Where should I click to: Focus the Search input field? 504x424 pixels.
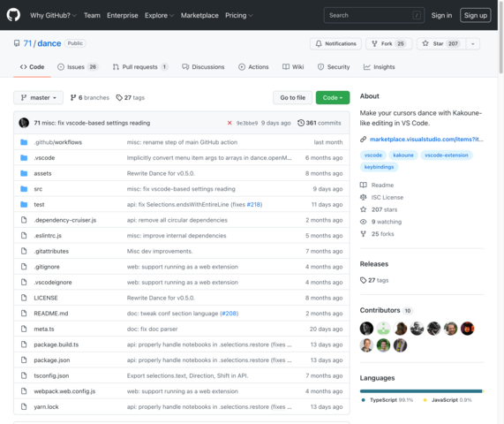(374, 15)
